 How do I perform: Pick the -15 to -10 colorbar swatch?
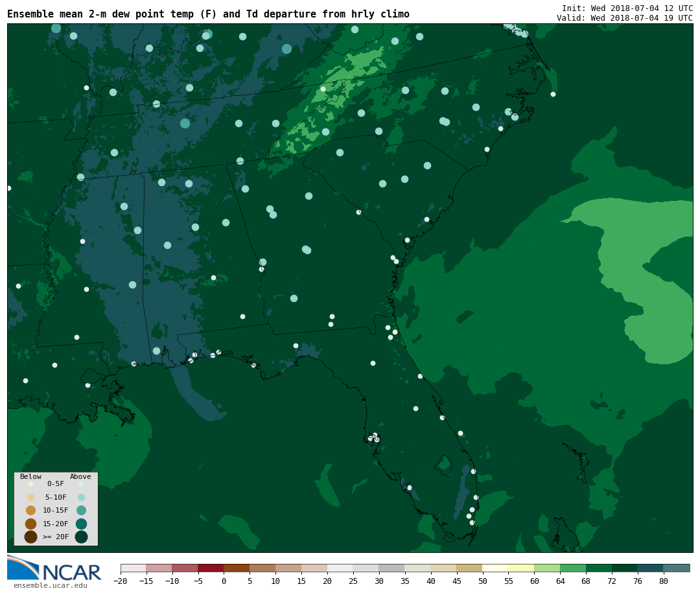point(159,568)
